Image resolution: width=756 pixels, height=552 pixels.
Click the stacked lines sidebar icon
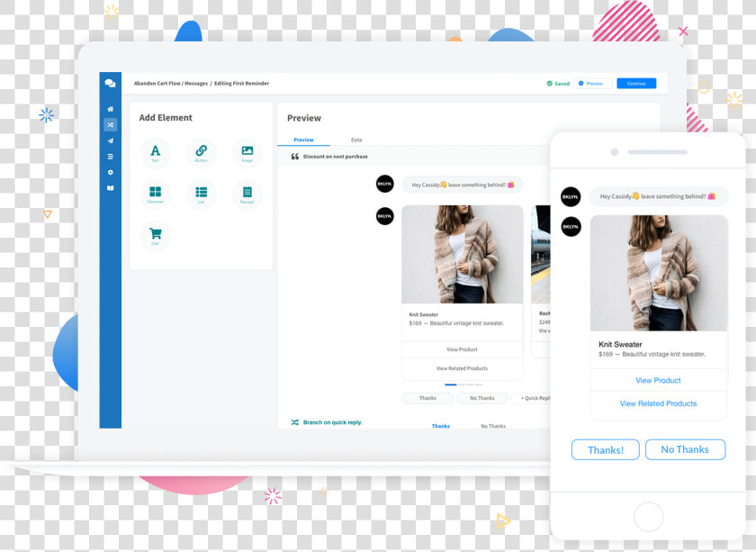point(111,157)
